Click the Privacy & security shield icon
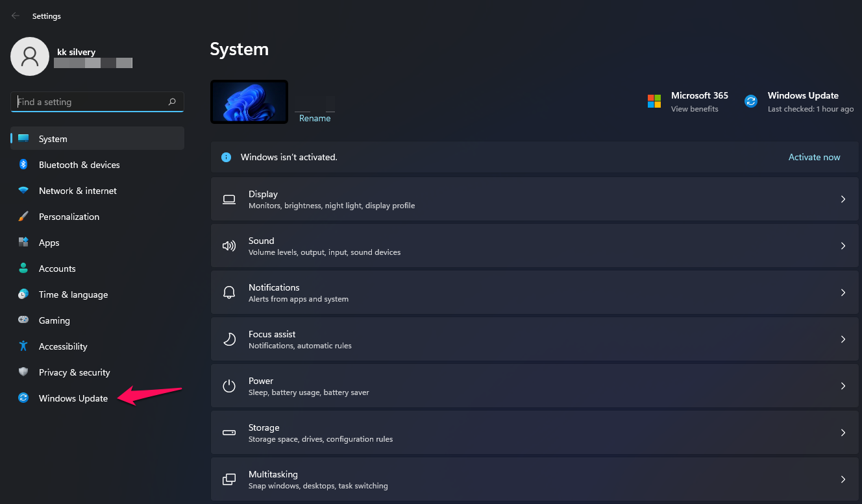Image resolution: width=862 pixels, height=504 pixels. (x=23, y=372)
